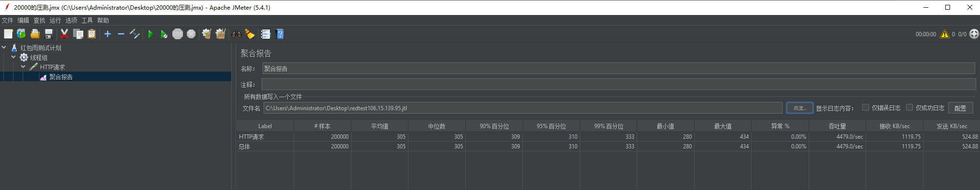Collapse all tree nodes with minus icon
The image size is (980, 190).
tap(121, 34)
